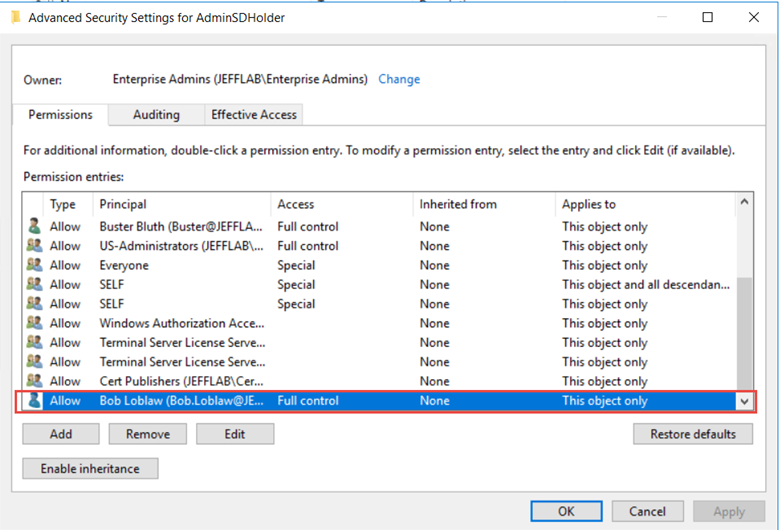Click the group icon beside Cert Publishers

click(34, 381)
